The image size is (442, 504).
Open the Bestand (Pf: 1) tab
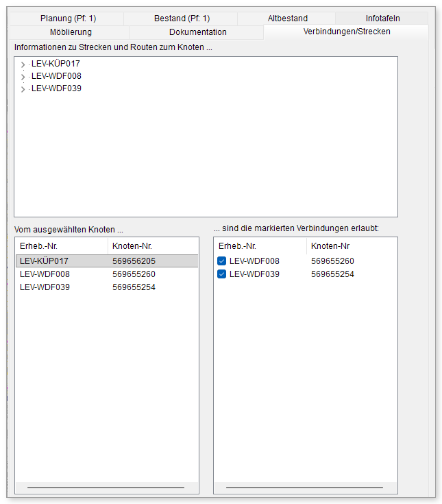(181, 19)
